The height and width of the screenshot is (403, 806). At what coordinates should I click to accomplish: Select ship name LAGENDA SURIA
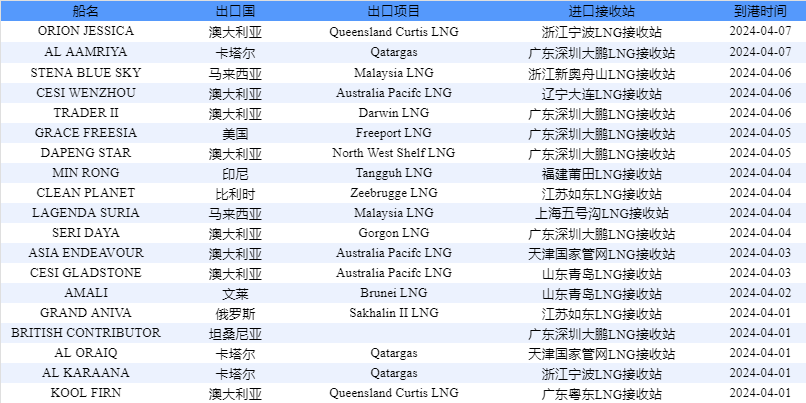(x=86, y=213)
